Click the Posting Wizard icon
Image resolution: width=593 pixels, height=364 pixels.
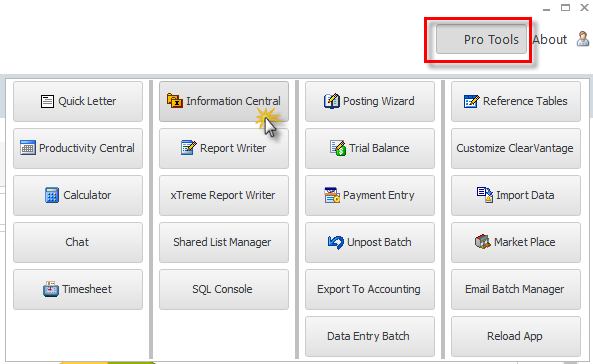tap(332, 101)
